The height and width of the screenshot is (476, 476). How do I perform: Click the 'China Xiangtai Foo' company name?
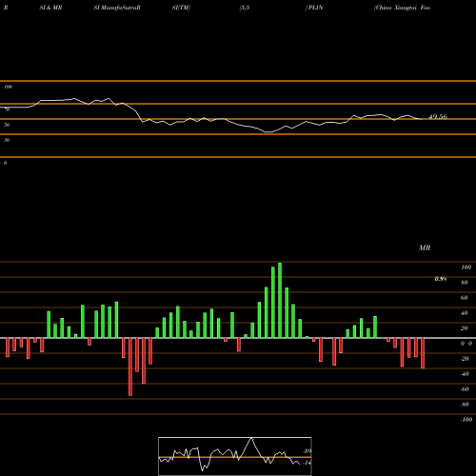point(402,8)
